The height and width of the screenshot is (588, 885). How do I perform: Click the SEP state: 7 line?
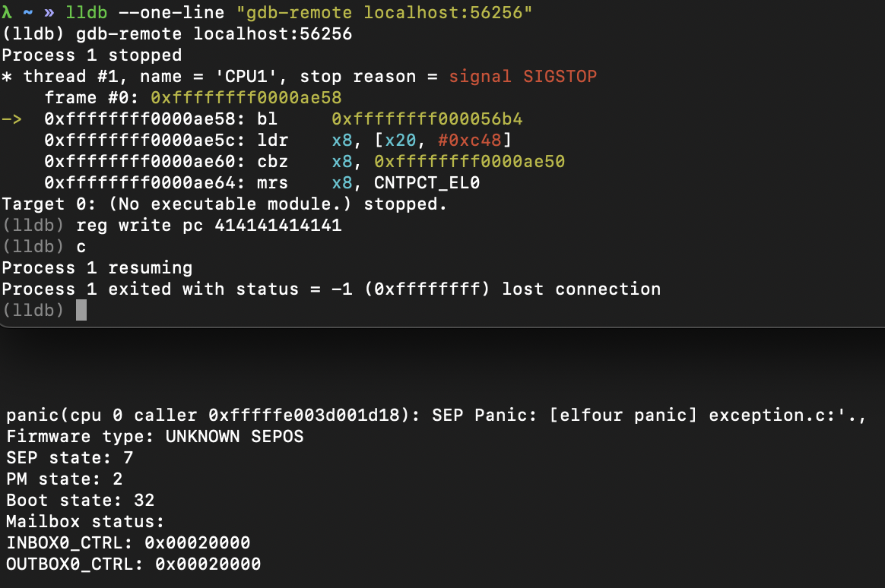click(68, 457)
